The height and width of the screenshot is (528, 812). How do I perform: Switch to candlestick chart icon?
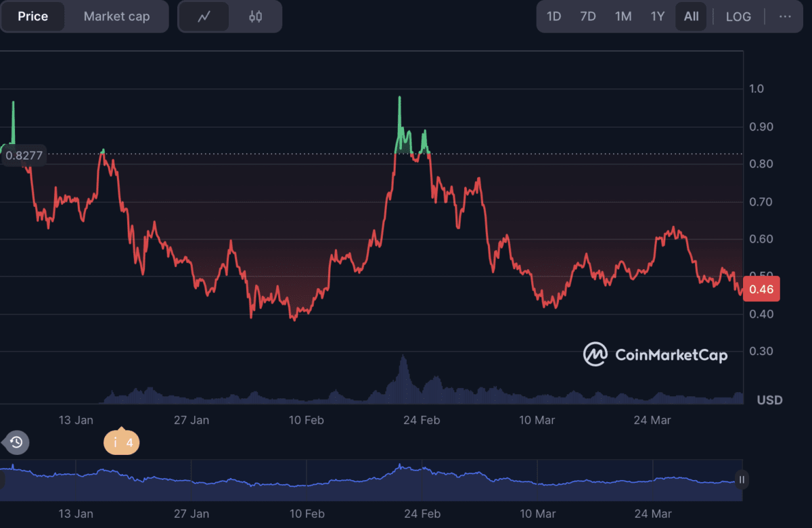[x=256, y=16]
